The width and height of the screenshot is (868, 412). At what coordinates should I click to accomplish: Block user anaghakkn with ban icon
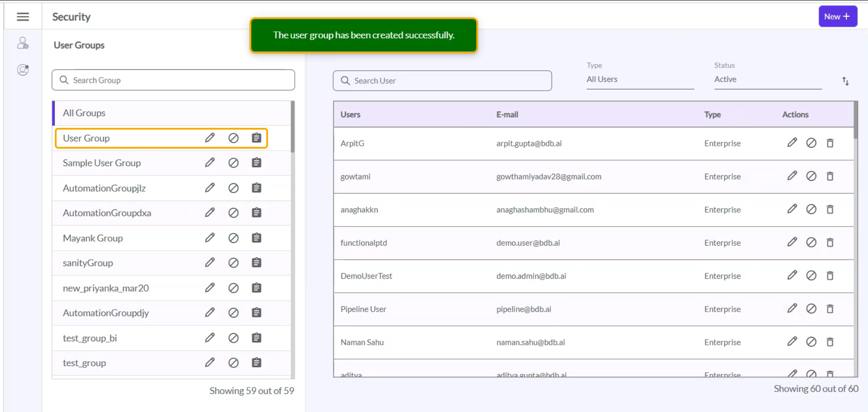[x=811, y=209]
